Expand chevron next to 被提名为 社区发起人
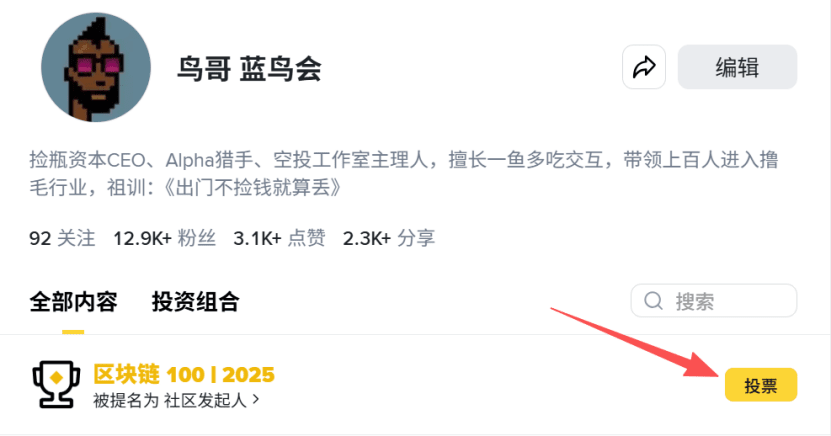Viewport: 831px width, 436px height. pos(256,399)
